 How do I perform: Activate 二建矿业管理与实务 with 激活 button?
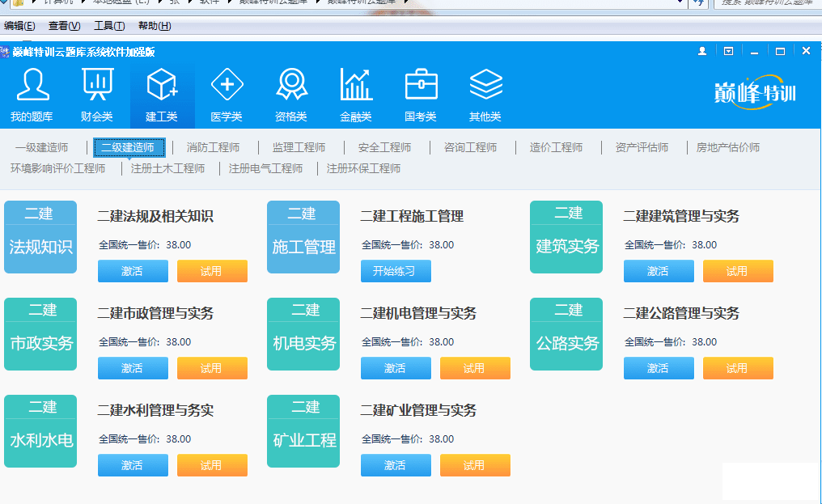(396, 465)
